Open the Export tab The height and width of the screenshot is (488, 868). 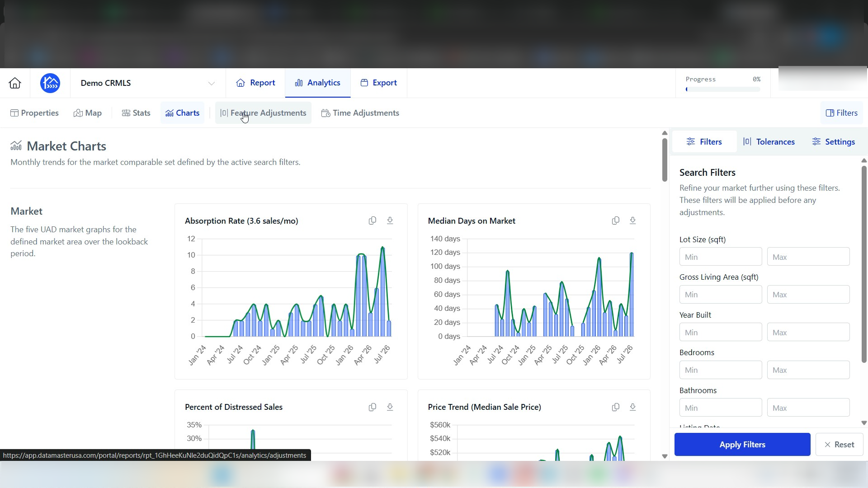click(379, 83)
